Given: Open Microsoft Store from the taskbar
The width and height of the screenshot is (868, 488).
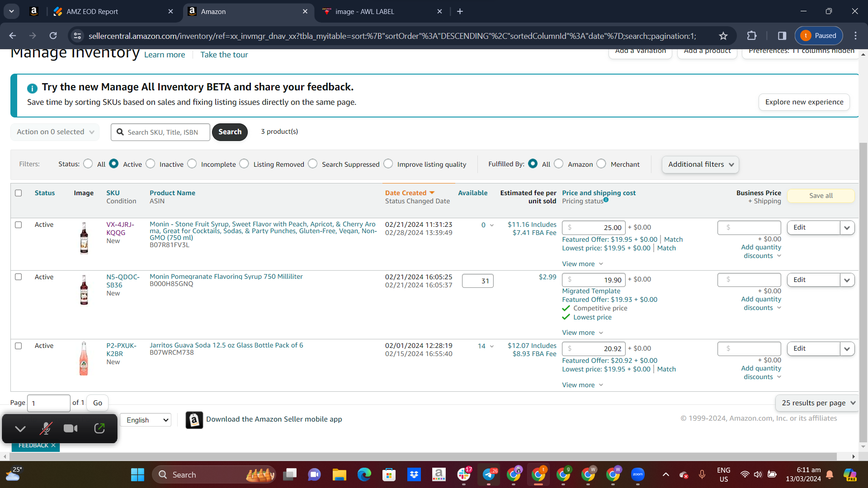Looking at the screenshot, I should tap(389, 474).
